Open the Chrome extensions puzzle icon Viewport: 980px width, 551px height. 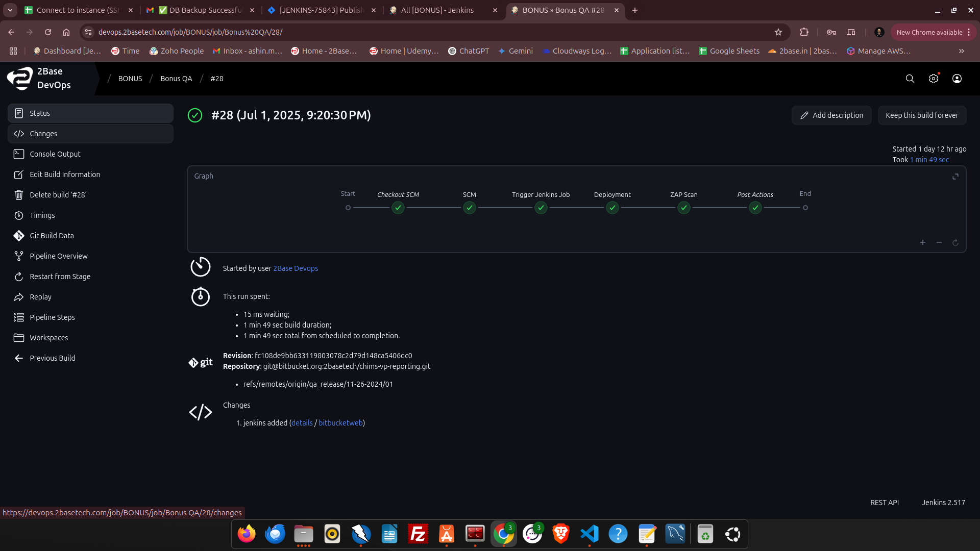[804, 32]
